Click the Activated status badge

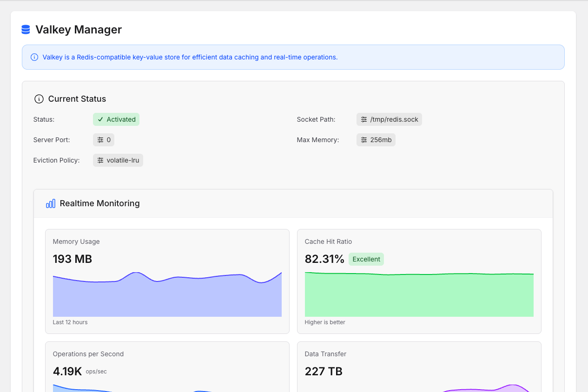point(116,119)
